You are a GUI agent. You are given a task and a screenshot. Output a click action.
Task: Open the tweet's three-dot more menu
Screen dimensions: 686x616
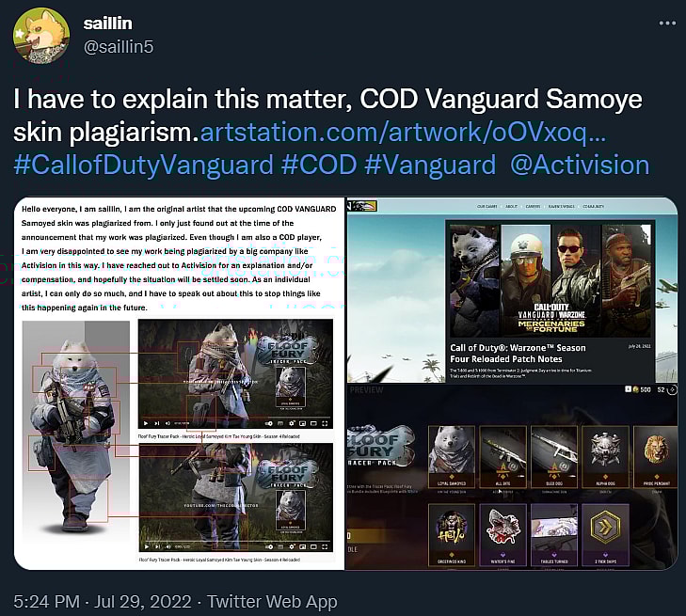click(x=667, y=24)
